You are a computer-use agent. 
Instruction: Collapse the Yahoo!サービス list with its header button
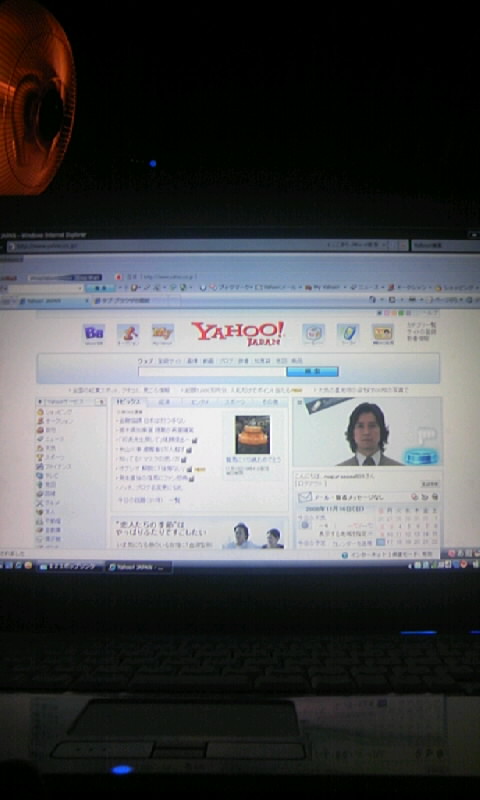pyautogui.click(x=102, y=402)
